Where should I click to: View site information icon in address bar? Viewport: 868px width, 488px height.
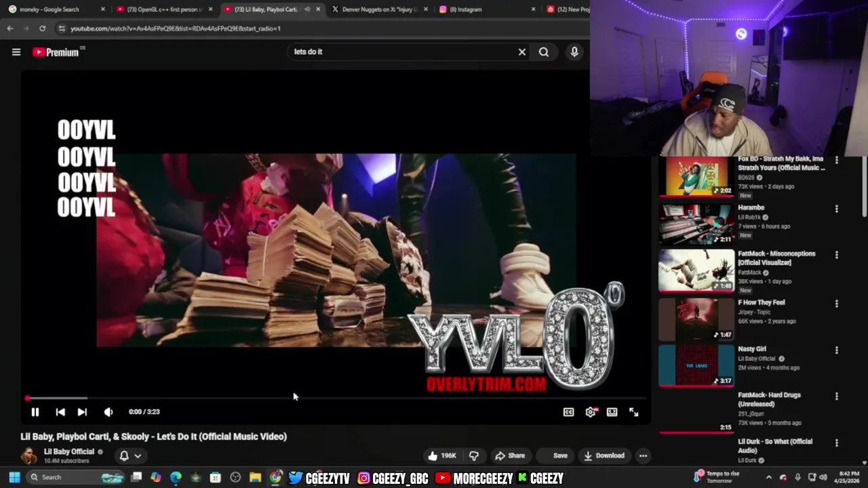coord(62,28)
